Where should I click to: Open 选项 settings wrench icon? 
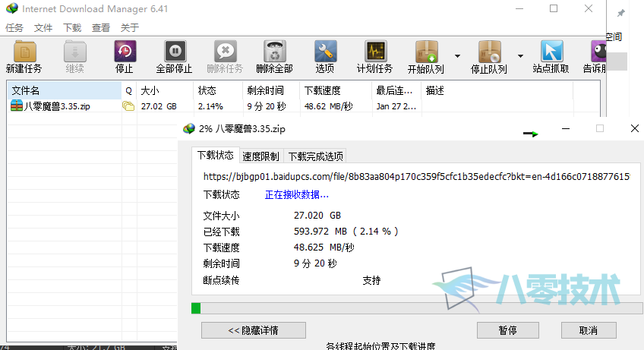click(x=325, y=52)
